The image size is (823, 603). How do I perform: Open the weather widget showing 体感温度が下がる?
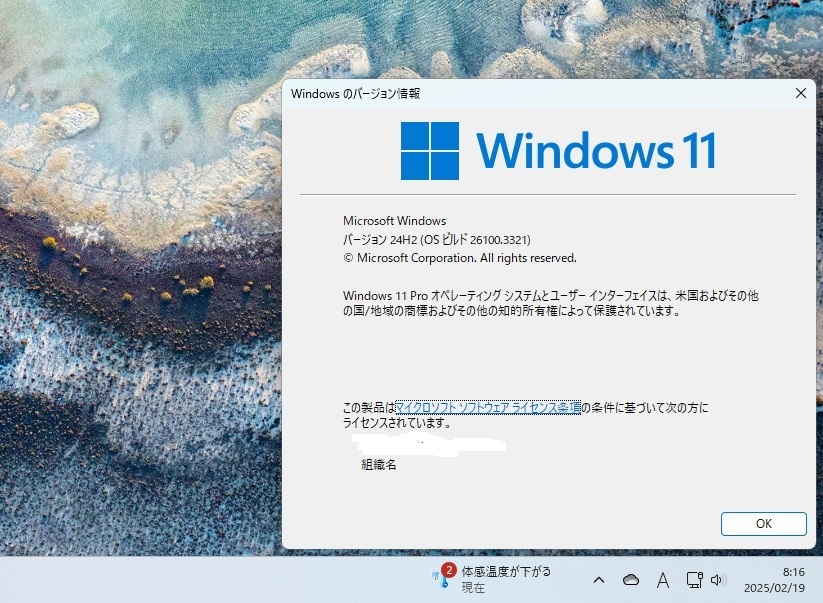pos(491,579)
